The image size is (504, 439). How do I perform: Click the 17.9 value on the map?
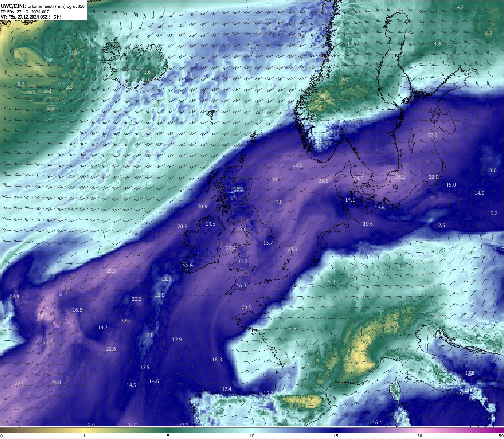click(177, 340)
